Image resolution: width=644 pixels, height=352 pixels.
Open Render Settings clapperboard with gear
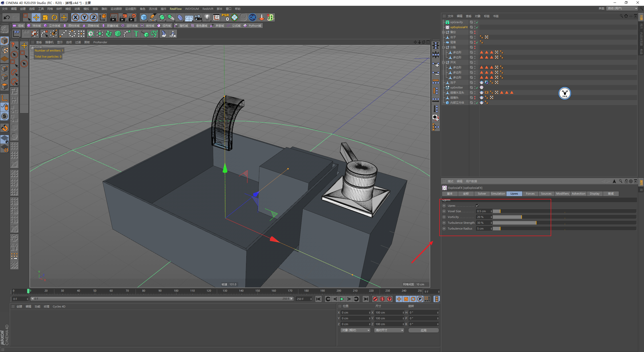pyautogui.click(x=132, y=17)
